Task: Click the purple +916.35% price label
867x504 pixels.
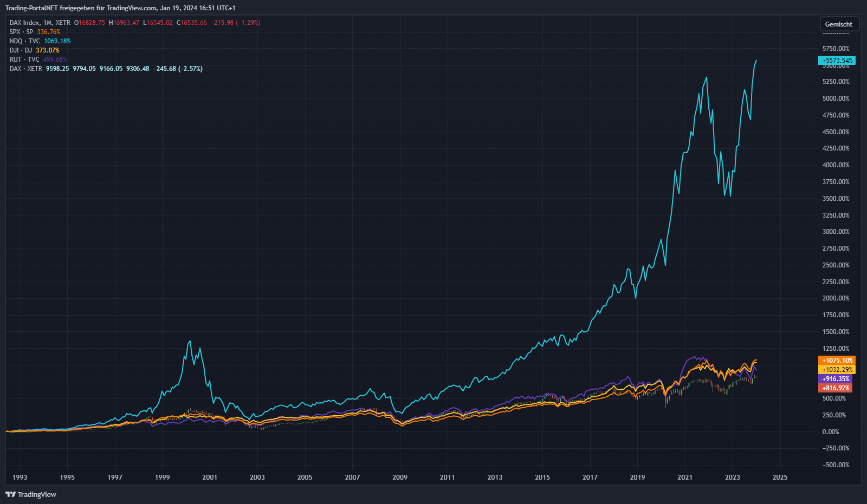Action: click(835, 379)
